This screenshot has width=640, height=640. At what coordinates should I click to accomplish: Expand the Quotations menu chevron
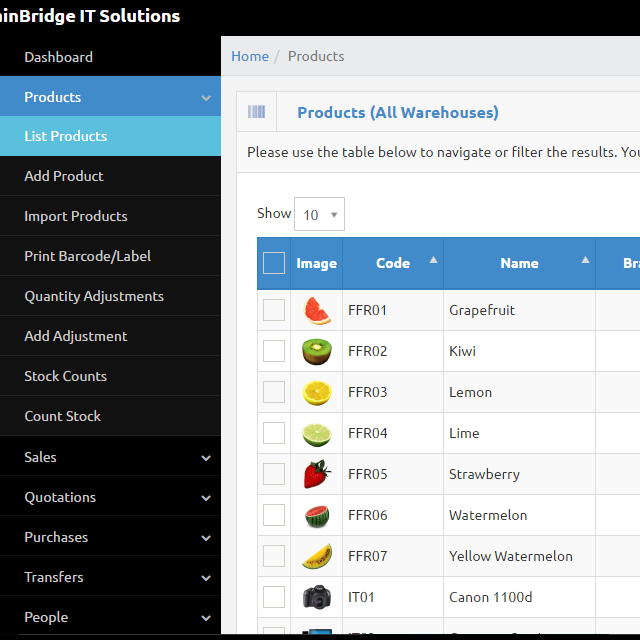(206, 498)
